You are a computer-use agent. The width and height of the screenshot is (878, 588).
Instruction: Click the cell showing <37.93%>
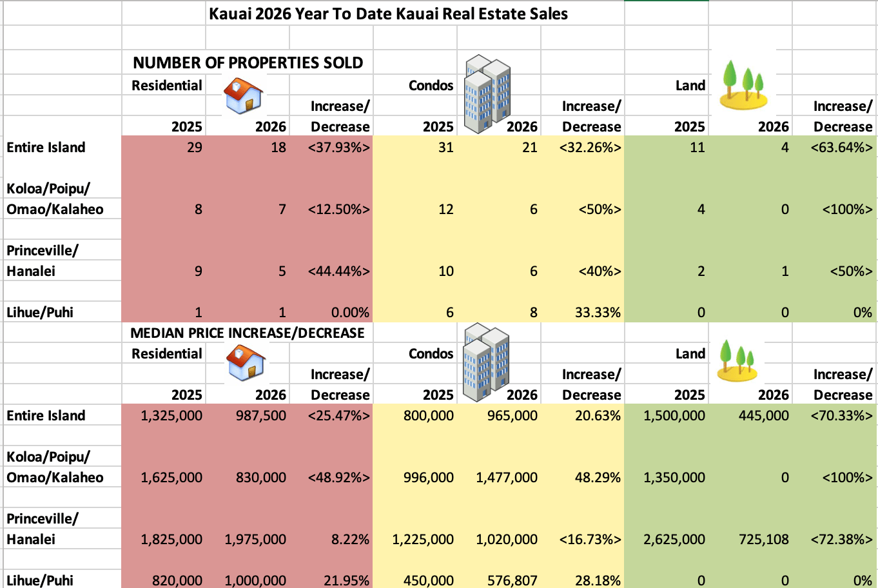pos(338,148)
